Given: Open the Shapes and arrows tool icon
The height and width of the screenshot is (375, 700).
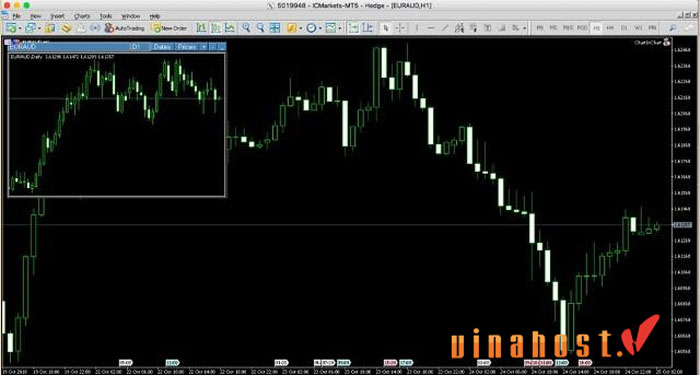Looking at the screenshot, I should [516, 28].
